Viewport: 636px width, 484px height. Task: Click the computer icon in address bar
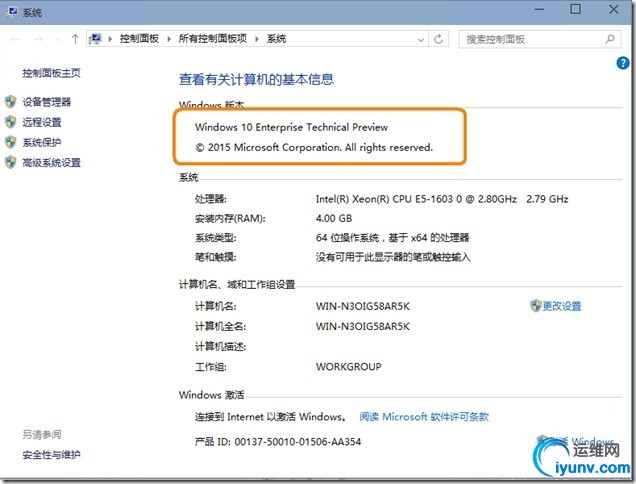pos(96,39)
